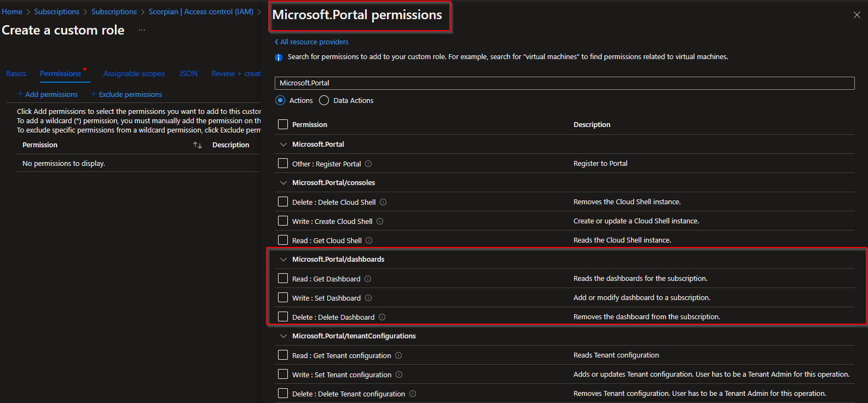Click 'Register to Portal' description
Screen dimensions: 868x403
point(600,163)
